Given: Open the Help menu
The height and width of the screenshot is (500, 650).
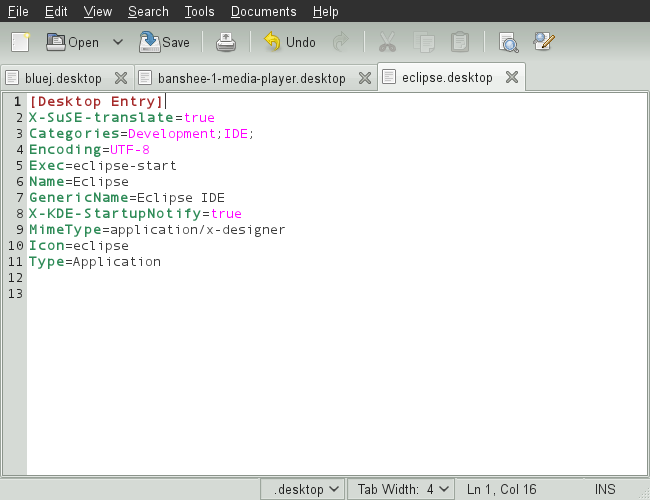Looking at the screenshot, I should click(326, 11).
